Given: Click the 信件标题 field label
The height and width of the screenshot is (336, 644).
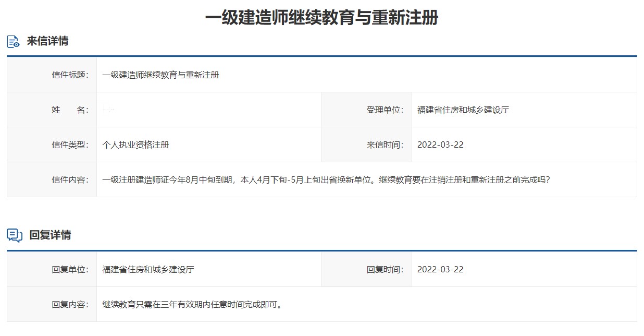Looking at the screenshot, I should 70,75.
